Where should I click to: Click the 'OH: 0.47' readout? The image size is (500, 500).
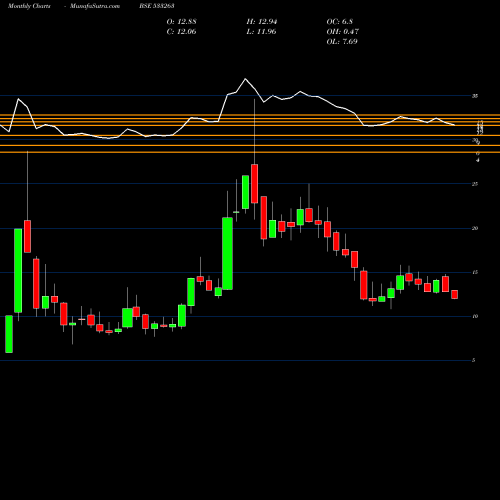(x=342, y=32)
